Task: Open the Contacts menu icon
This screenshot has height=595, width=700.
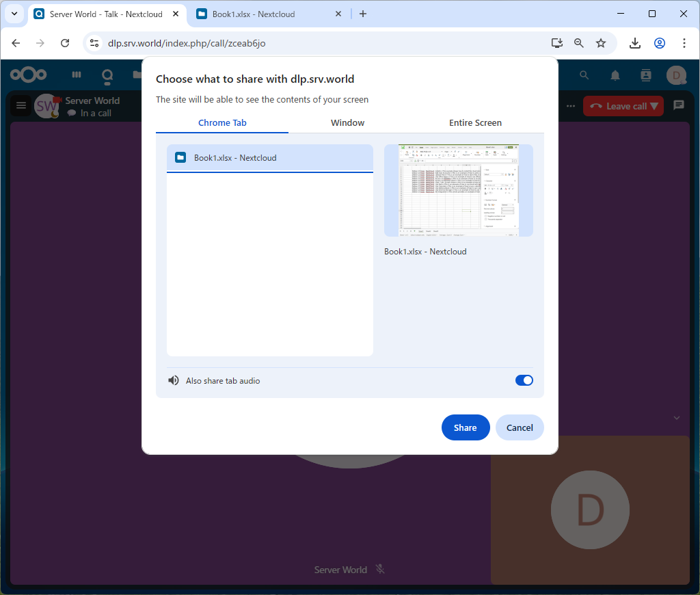Action: click(645, 75)
